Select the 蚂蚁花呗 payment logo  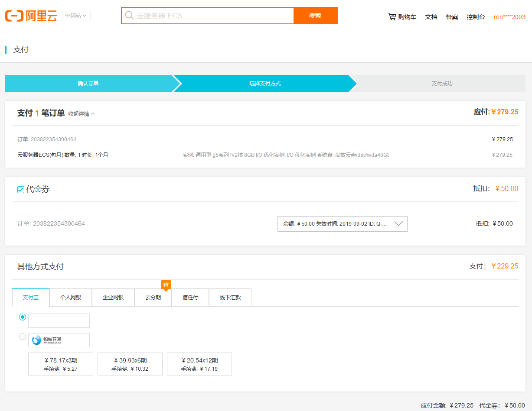point(59,340)
